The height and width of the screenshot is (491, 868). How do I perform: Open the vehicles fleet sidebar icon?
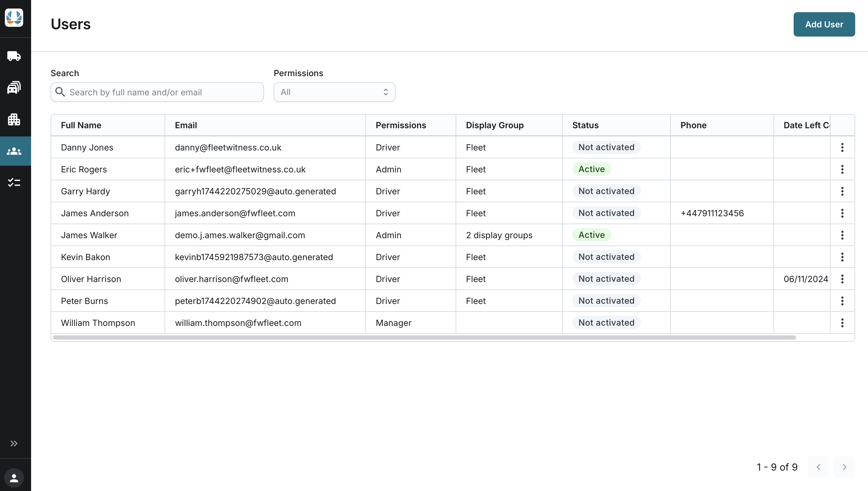(x=14, y=87)
